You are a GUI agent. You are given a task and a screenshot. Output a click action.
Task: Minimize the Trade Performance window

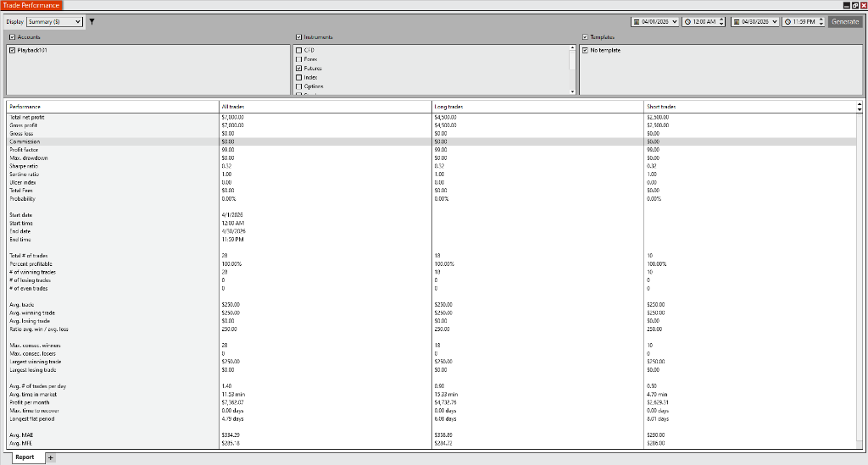click(847, 5)
